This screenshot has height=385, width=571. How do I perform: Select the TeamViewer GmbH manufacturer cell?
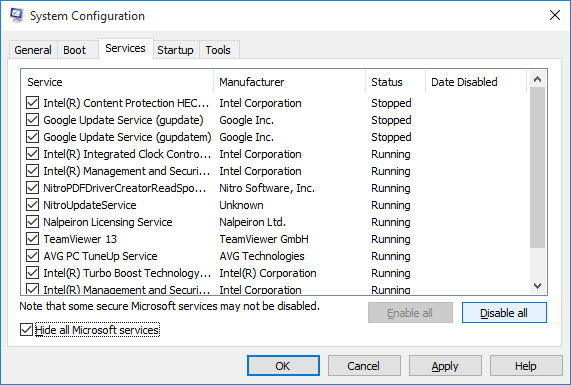(x=264, y=239)
